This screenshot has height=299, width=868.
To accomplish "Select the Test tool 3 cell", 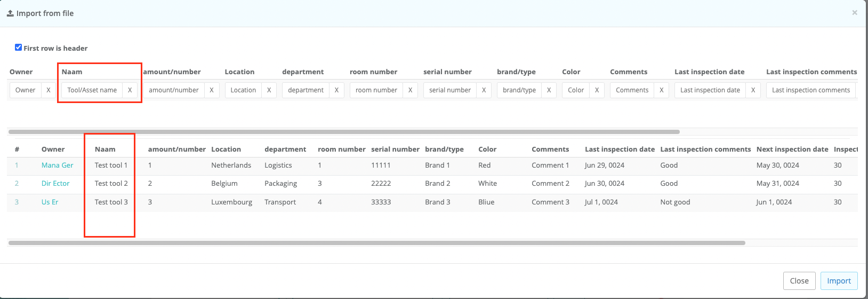I will tap(111, 202).
